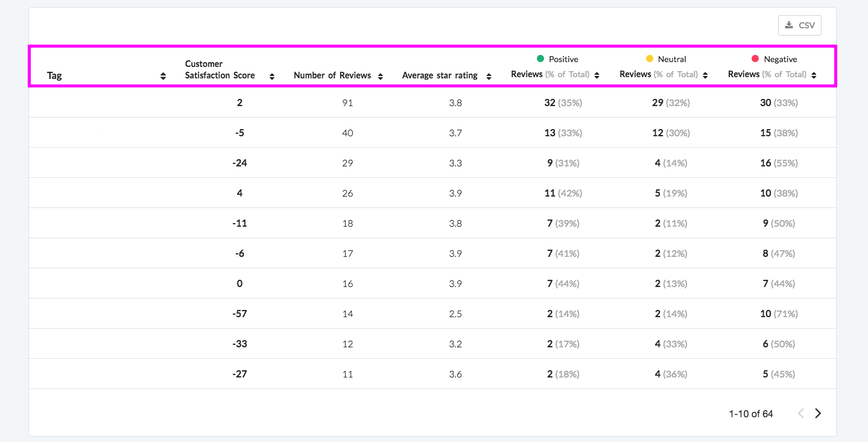This screenshot has height=442, width=868.
Task: Sort by Neutral Reviews arrows
Action: 705,75
